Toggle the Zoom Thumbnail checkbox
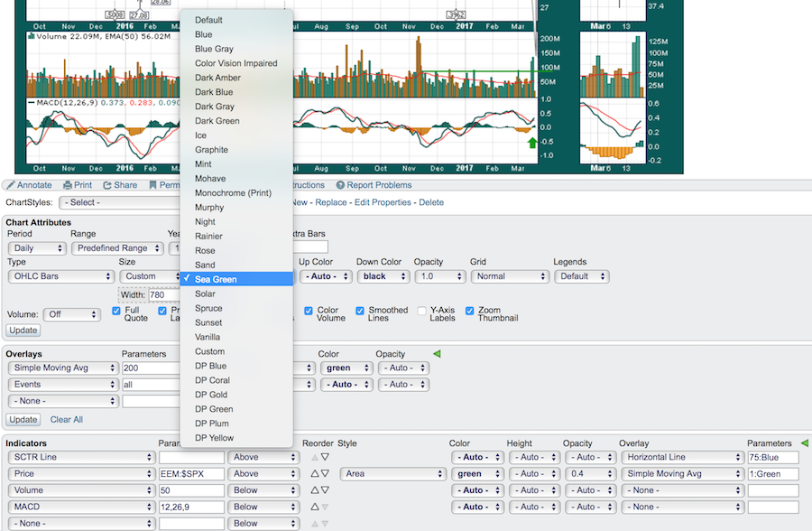The height and width of the screenshot is (531, 812). click(470, 311)
